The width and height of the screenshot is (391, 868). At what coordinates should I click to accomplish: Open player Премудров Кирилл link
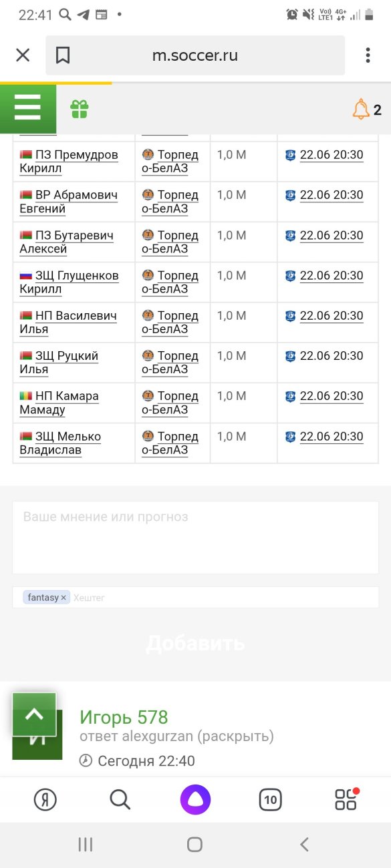[x=69, y=162]
